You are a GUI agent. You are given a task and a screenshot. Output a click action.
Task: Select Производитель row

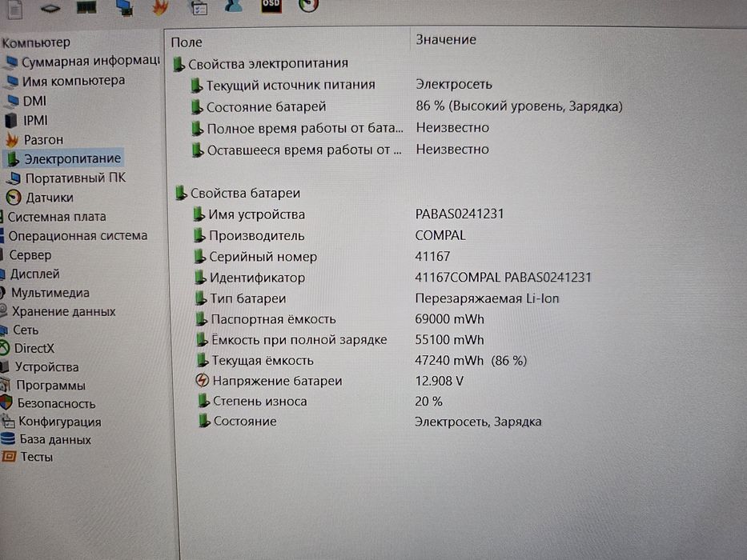249,235
